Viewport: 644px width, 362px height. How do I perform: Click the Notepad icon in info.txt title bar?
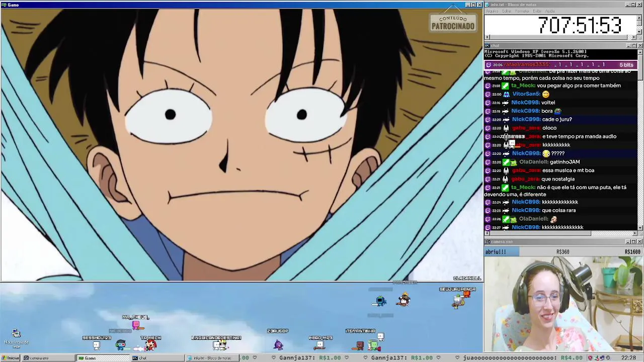pos(487,5)
